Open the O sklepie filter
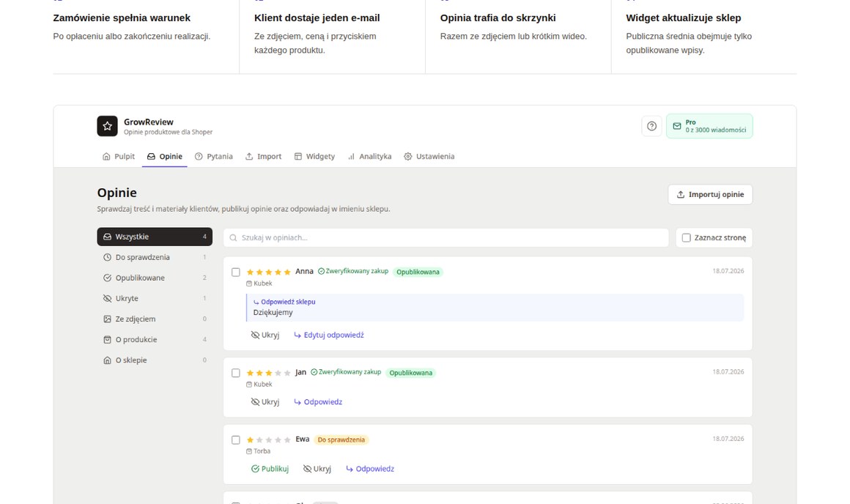Screen dimensions: 850x504 [x=155, y=360]
